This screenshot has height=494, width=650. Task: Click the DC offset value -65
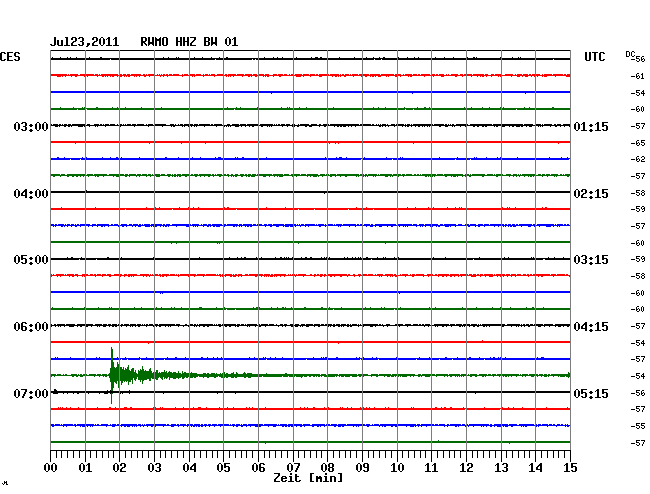pyautogui.click(x=638, y=143)
